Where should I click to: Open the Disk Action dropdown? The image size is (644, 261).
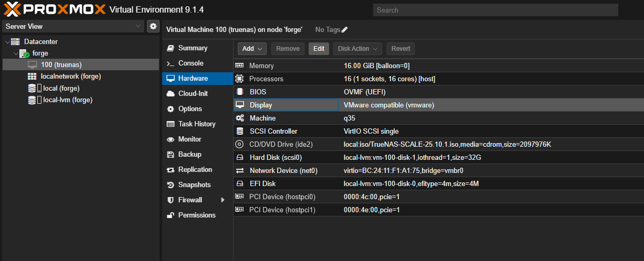pyautogui.click(x=357, y=49)
